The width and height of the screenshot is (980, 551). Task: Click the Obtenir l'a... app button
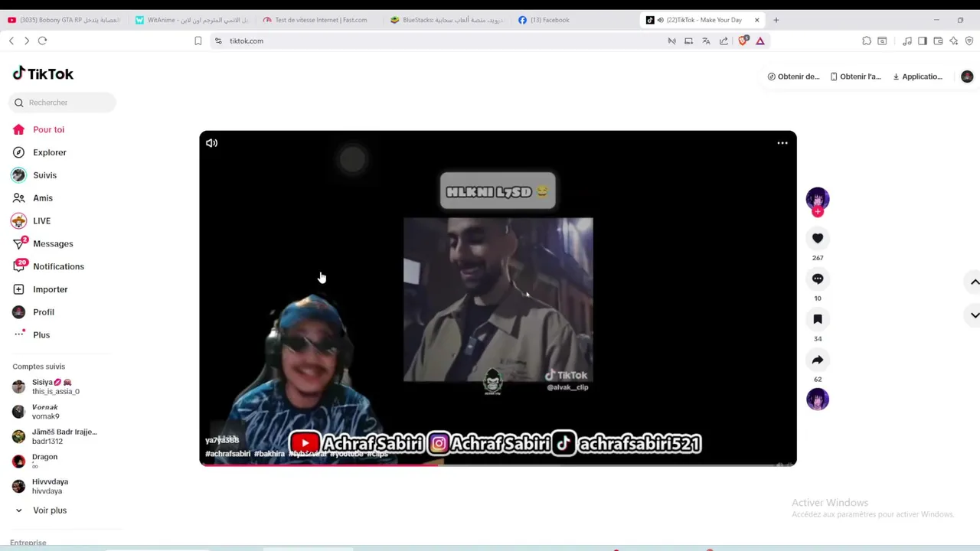pyautogui.click(x=855, y=77)
